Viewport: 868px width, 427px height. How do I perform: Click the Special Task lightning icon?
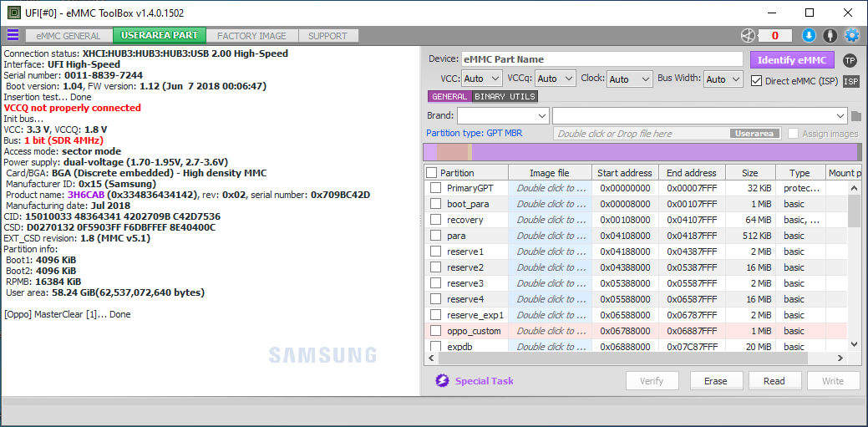(442, 381)
